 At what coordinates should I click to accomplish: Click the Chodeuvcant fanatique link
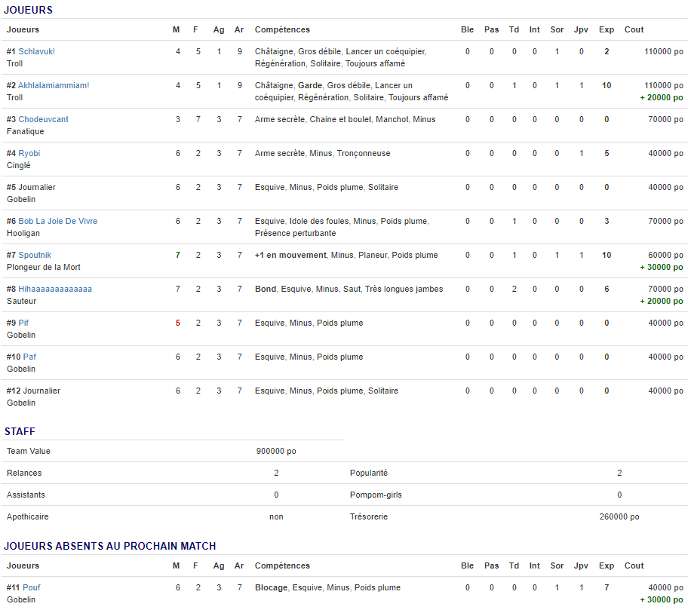43,119
